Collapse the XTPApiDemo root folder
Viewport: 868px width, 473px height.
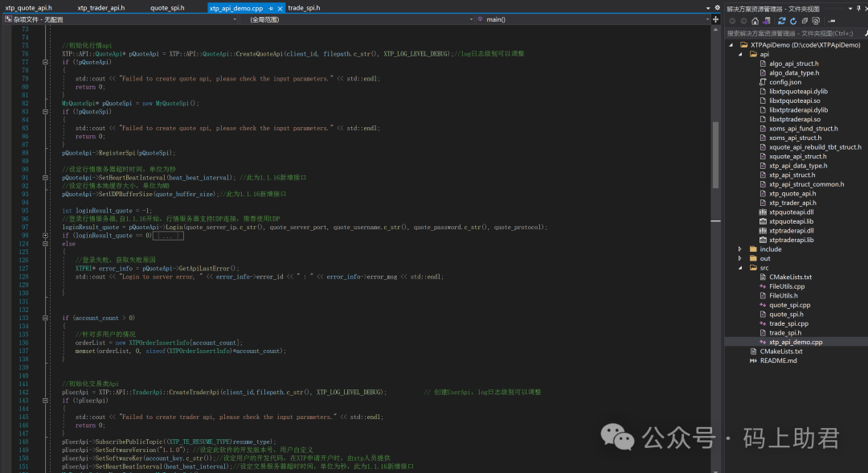731,45
